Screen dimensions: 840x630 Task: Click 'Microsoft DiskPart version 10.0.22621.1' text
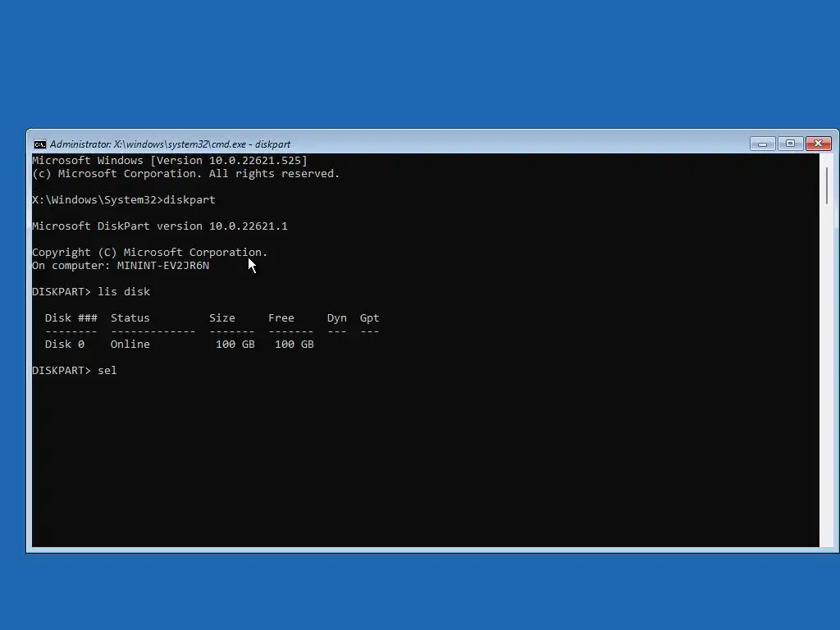(160, 226)
